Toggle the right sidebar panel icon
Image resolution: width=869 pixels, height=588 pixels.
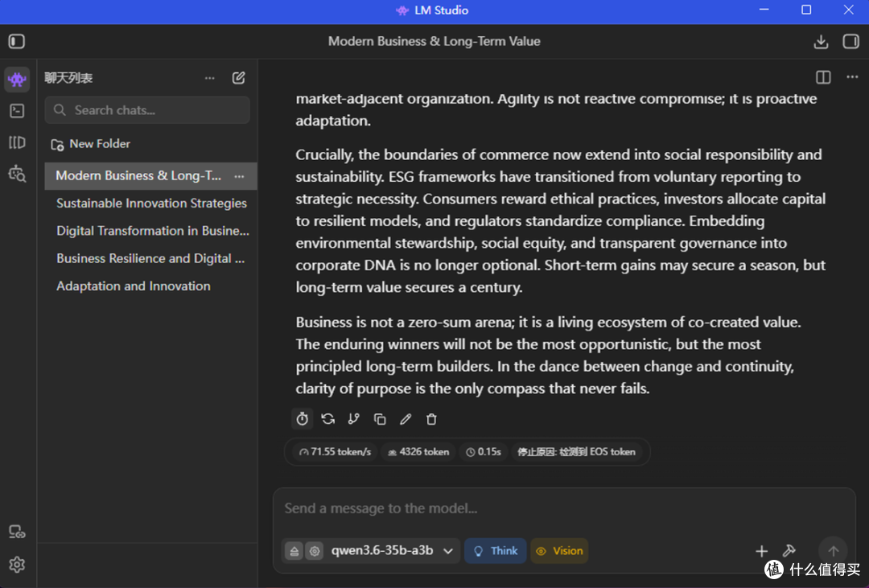[x=850, y=42]
